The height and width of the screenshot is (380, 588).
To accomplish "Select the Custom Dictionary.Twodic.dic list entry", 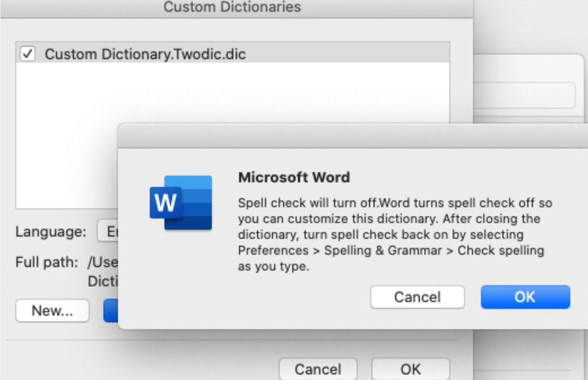I will point(232,53).
